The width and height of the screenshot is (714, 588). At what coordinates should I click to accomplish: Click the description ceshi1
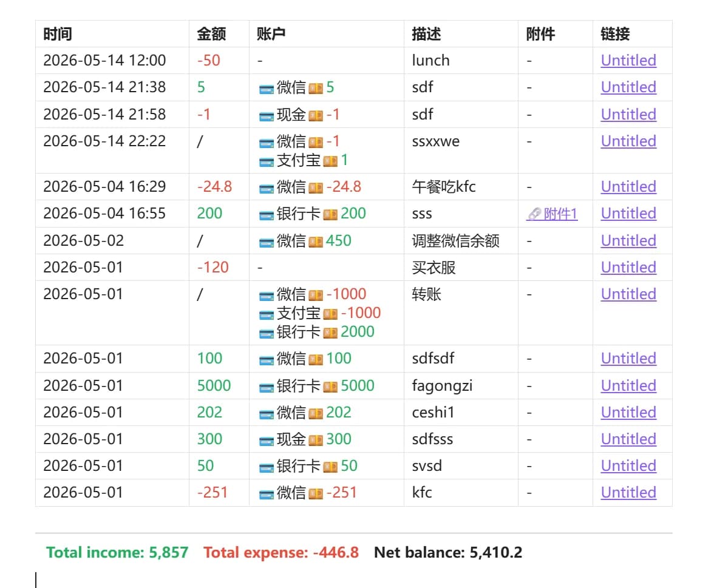[x=433, y=413]
